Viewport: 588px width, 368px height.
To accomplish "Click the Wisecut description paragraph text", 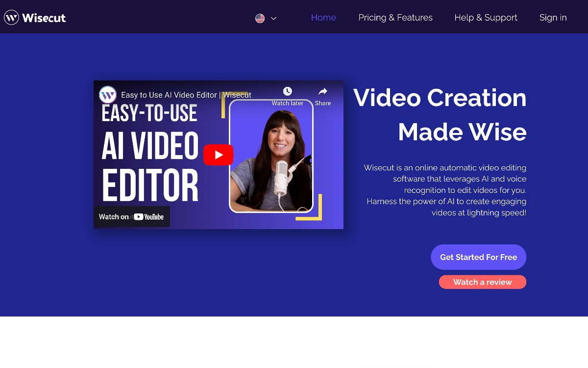I will coord(445,190).
